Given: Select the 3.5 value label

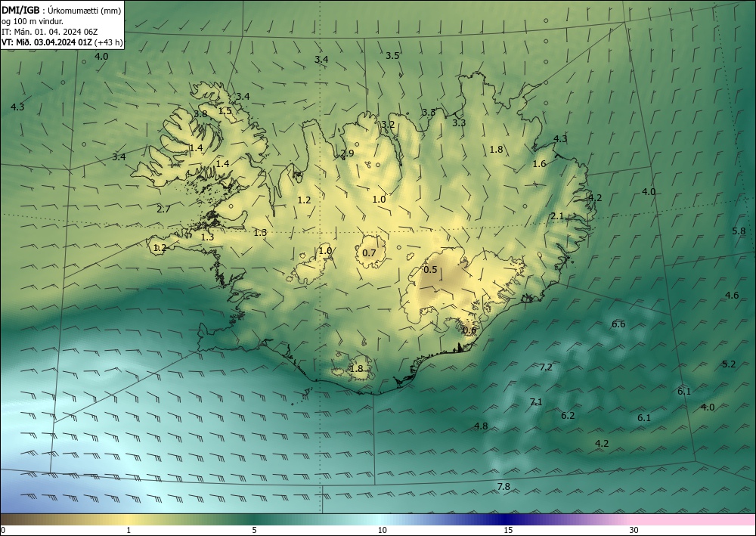Looking at the screenshot, I should 392,56.
